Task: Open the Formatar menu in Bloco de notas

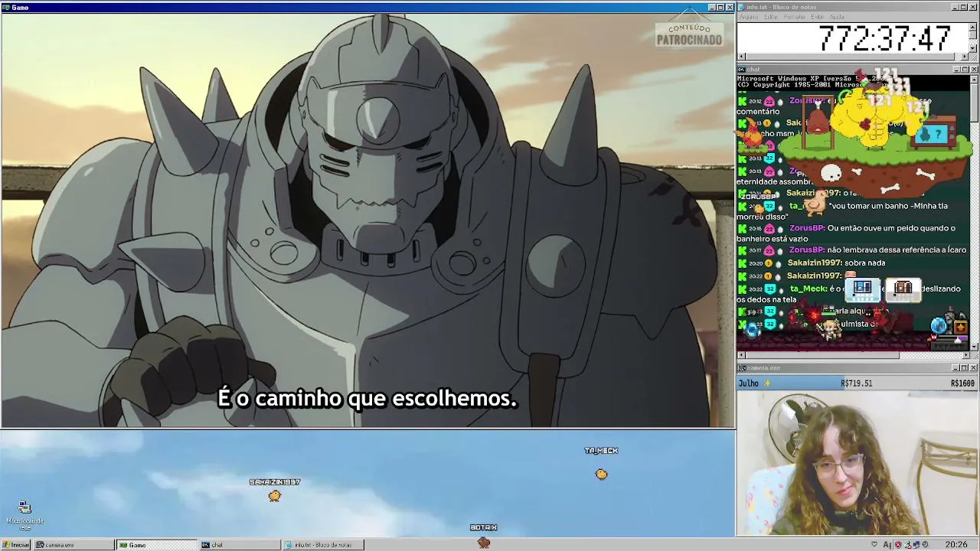Action: point(795,17)
